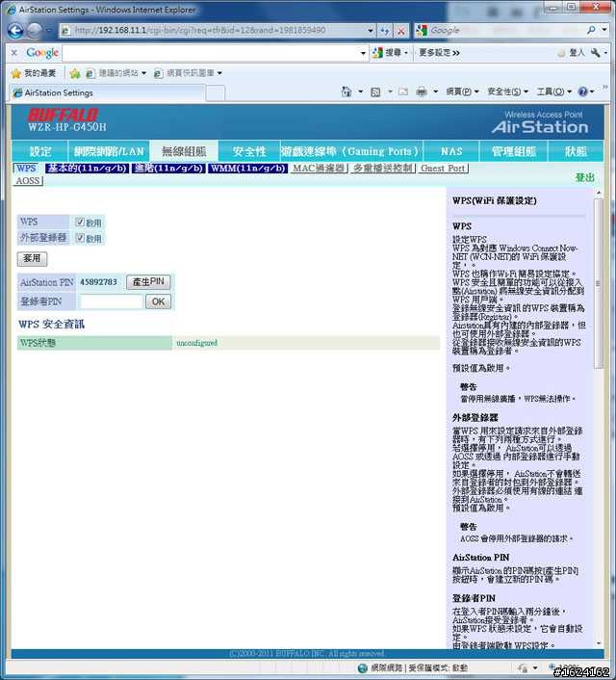Viewport: 616px width, 680px height.
Task: Click the Google toolbar sign-in (登入) button
Action: (x=572, y=53)
